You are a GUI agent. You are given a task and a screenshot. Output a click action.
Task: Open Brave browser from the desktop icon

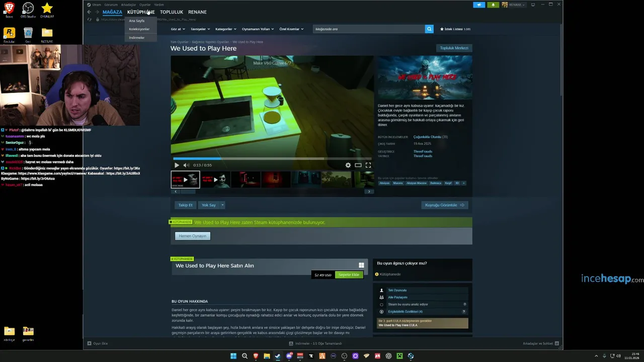(9, 10)
